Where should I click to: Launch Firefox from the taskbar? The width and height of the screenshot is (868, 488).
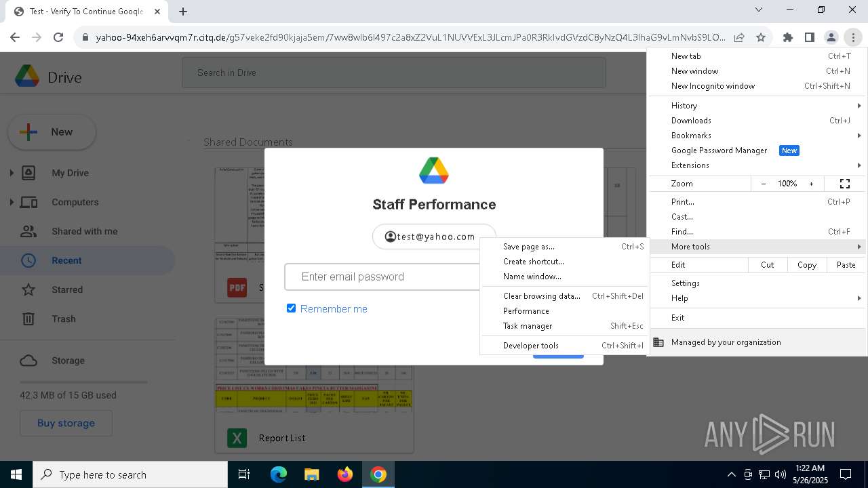point(345,474)
